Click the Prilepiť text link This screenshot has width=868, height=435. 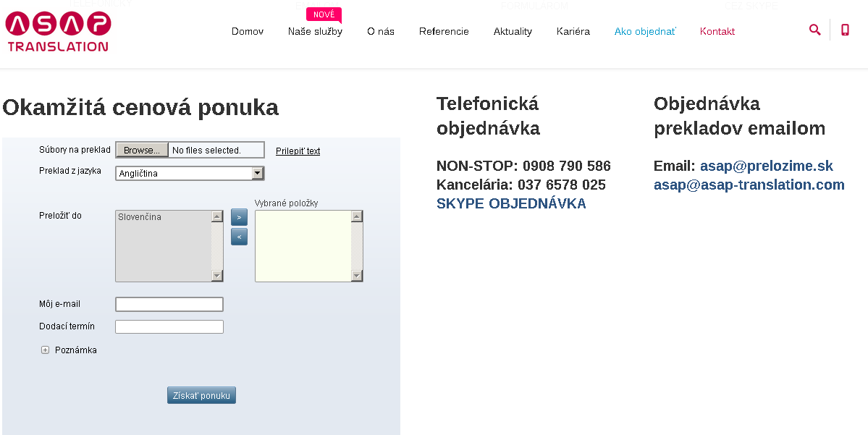click(x=298, y=151)
